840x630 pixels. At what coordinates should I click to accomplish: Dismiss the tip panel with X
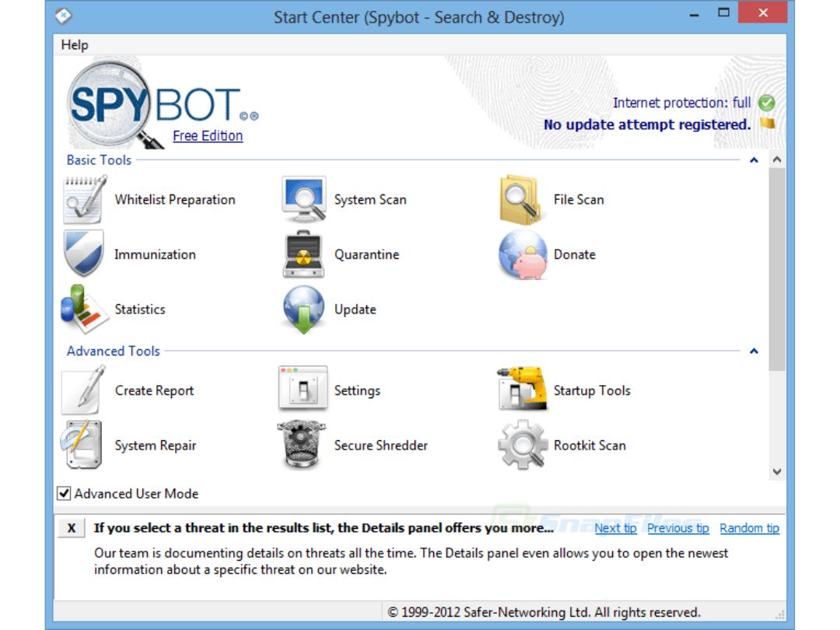coord(72,528)
